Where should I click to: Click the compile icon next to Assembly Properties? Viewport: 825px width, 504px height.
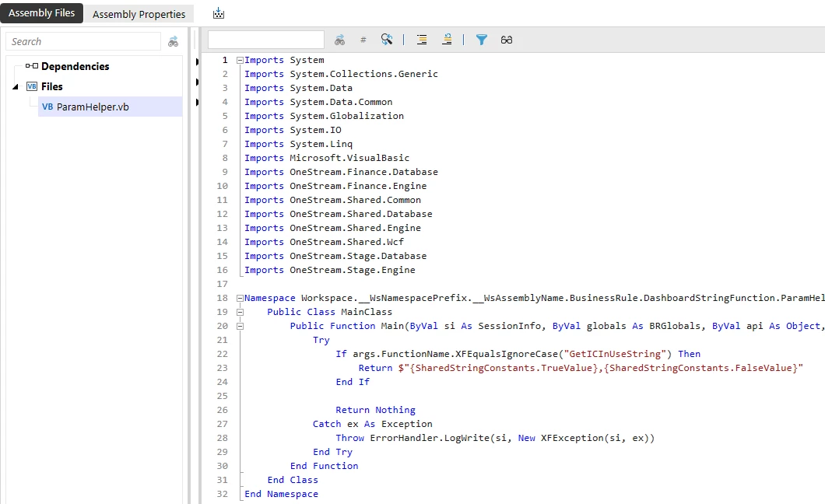[219, 14]
